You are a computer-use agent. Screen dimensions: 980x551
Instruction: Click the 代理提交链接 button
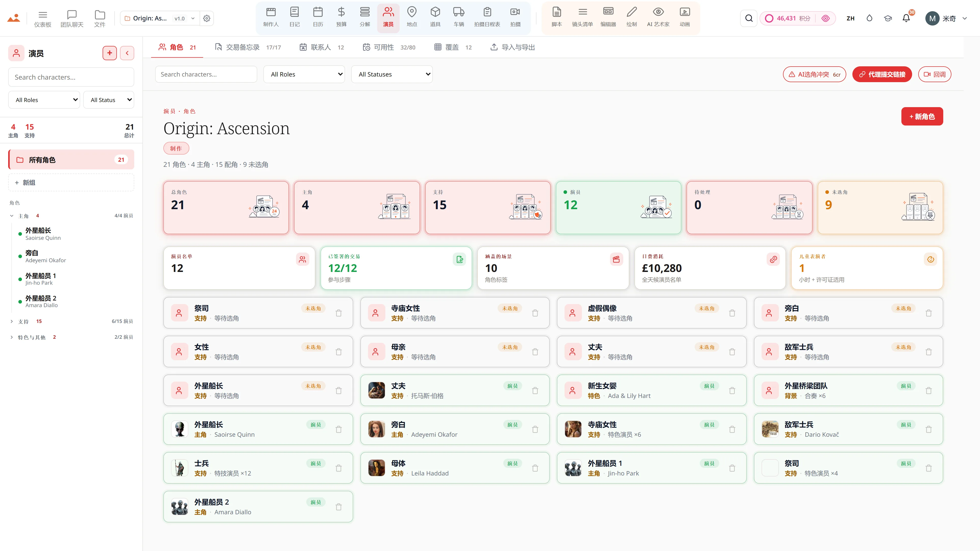coord(882,74)
